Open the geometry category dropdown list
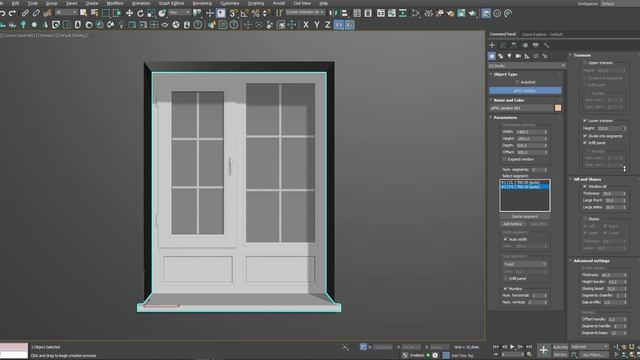Image resolution: width=640 pixels, height=360 pixels. coord(527,66)
